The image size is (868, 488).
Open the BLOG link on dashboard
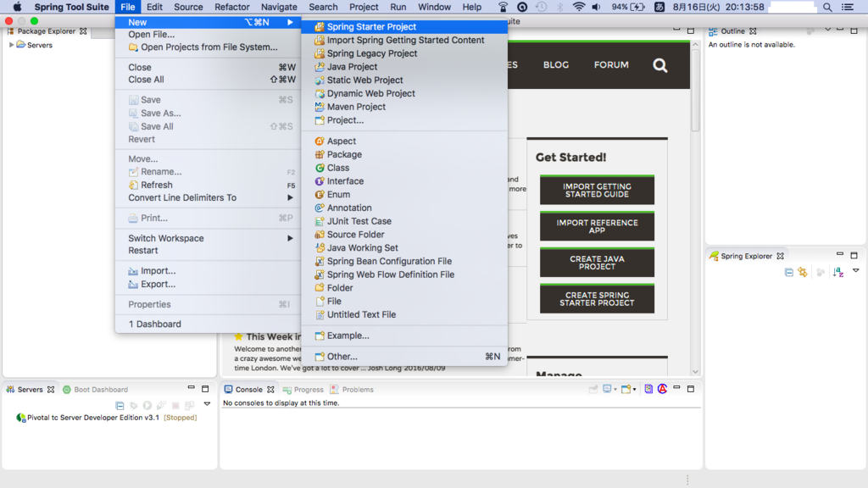[556, 64]
